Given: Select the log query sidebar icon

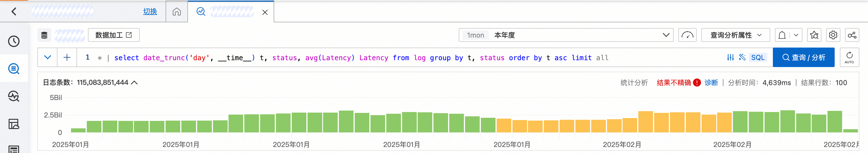Looking at the screenshot, I should [x=14, y=69].
